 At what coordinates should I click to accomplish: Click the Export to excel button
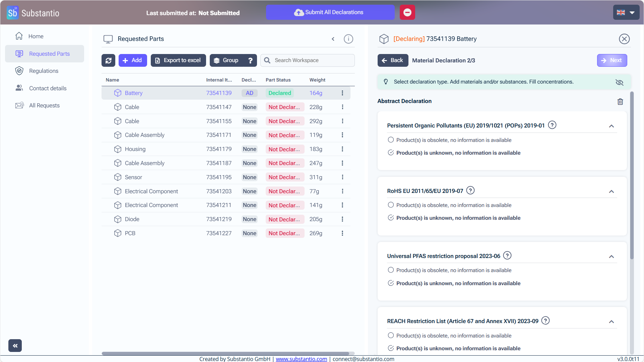coord(178,60)
